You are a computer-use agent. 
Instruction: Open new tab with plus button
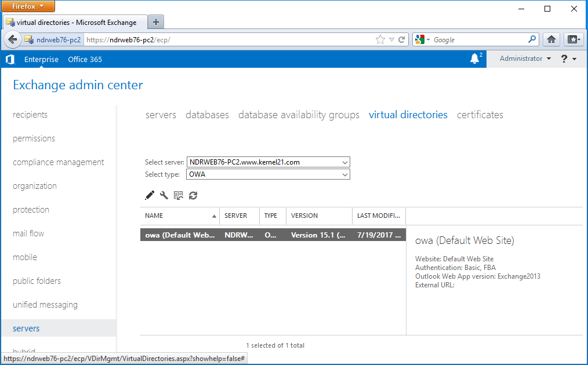[x=156, y=22]
